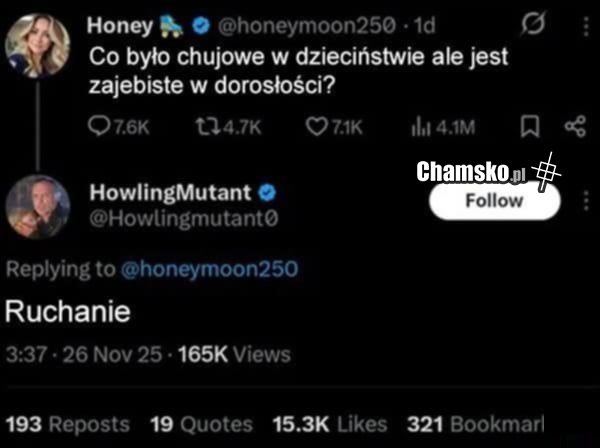600x448 pixels.
Task: Click the @Howlingmutant0 handle
Action: click(x=184, y=215)
